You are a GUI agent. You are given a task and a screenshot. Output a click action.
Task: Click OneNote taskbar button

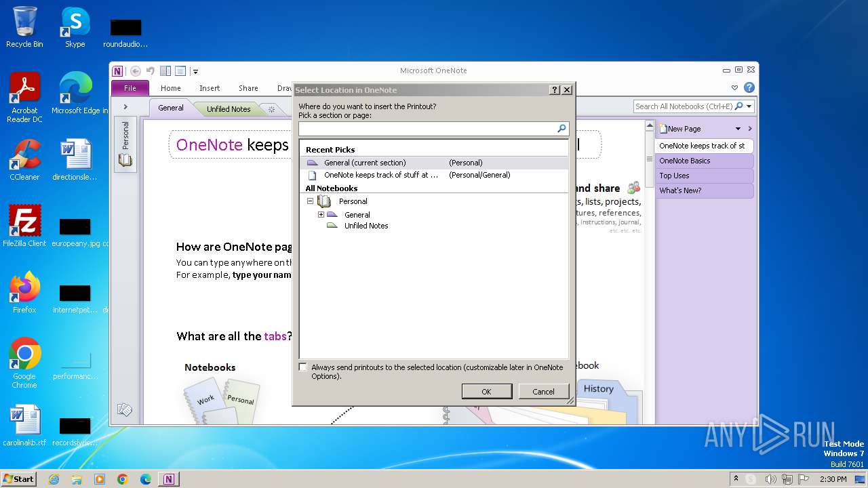point(169,479)
